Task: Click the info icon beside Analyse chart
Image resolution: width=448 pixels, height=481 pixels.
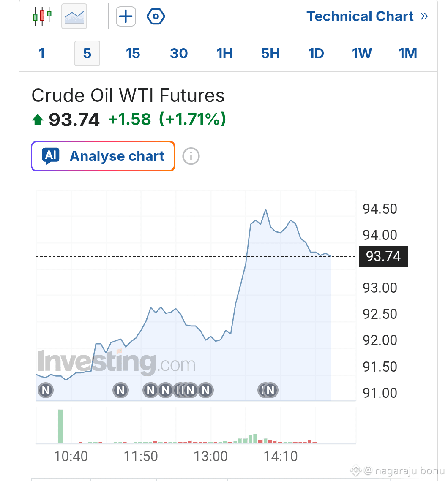Action: point(191,156)
